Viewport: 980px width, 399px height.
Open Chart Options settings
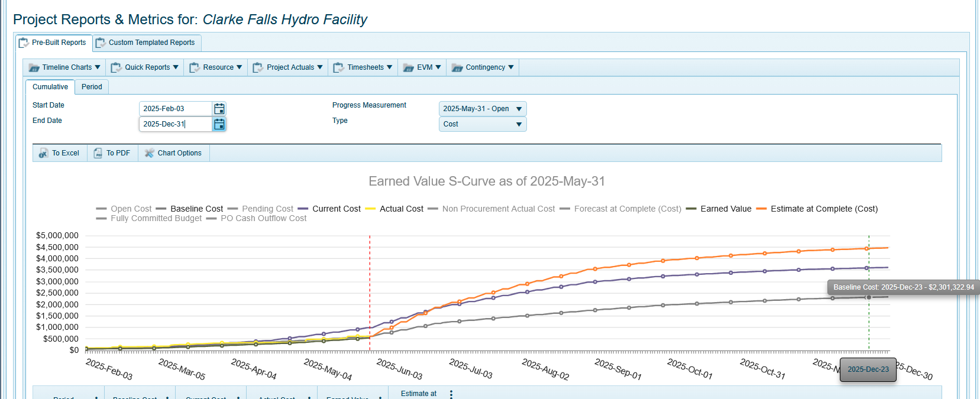point(173,153)
